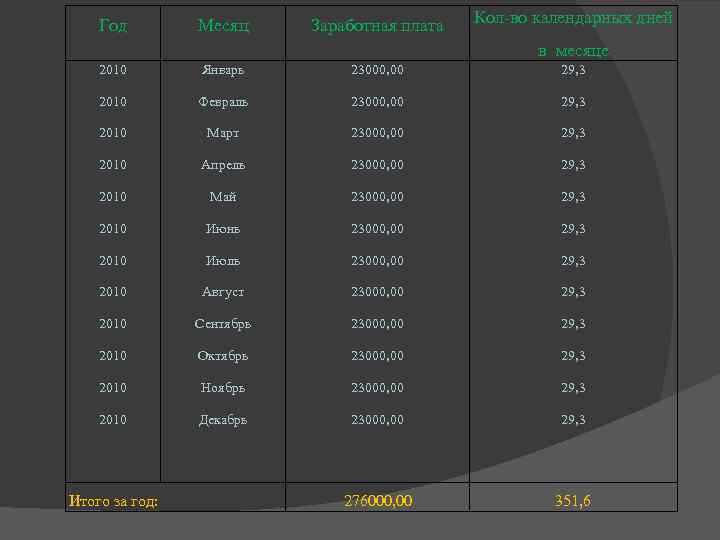Select the month cell 'Октябрь'
The width and height of the screenshot is (720, 540).
pos(223,356)
